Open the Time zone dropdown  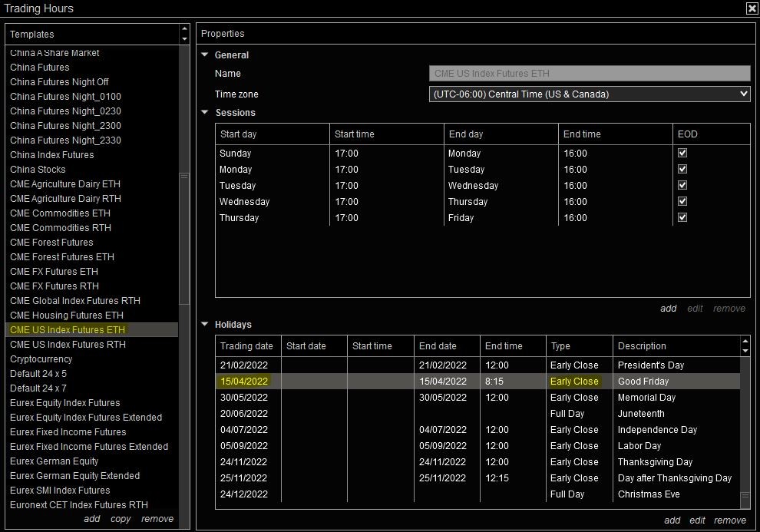pos(589,94)
